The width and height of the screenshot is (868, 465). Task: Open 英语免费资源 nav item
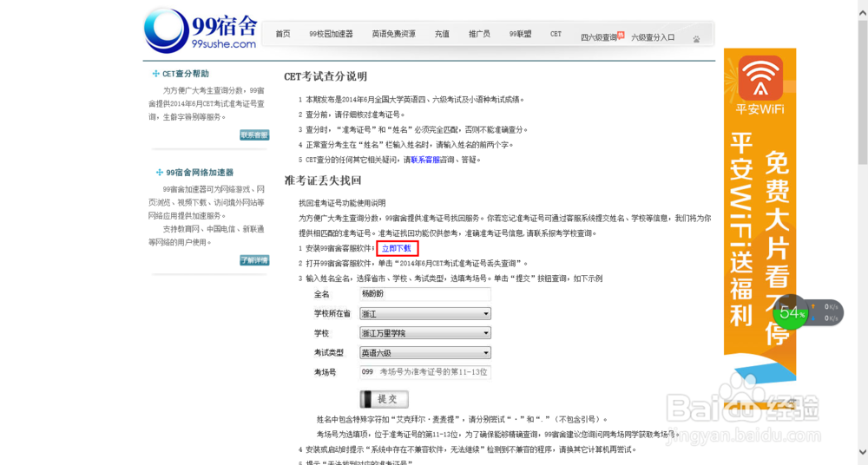[x=393, y=34]
